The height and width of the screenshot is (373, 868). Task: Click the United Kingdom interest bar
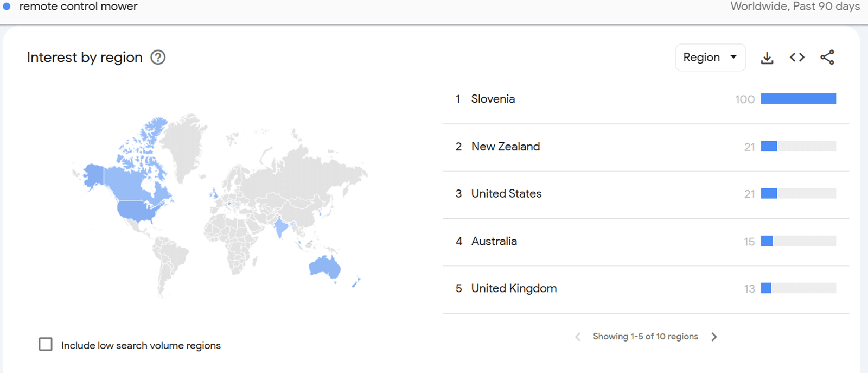tap(766, 288)
